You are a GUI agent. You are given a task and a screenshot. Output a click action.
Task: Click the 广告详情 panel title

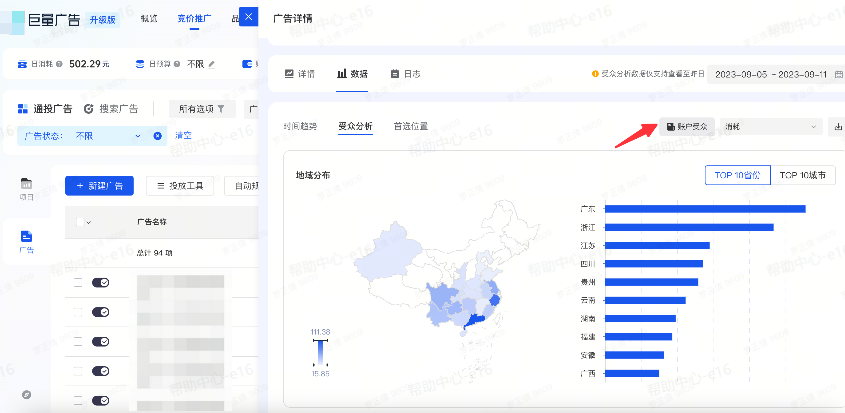[x=293, y=19]
